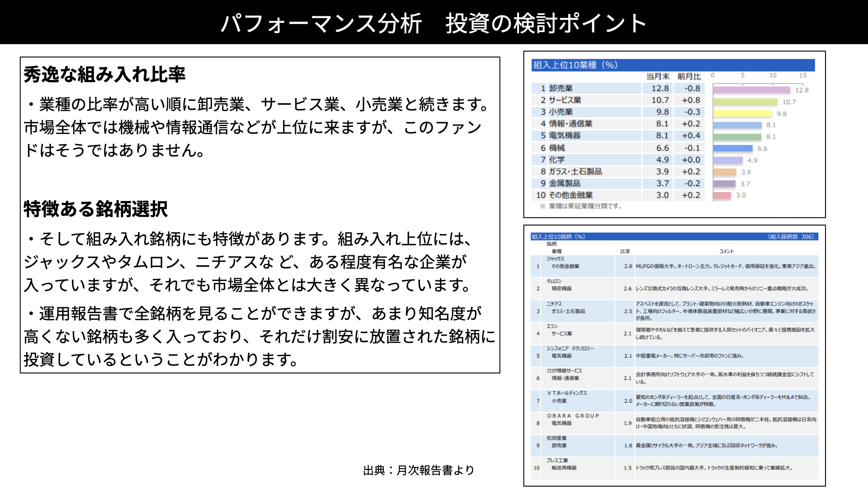Click the 2.8 ratio for ジャックス
868x488 pixels.
[x=628, y=266]
